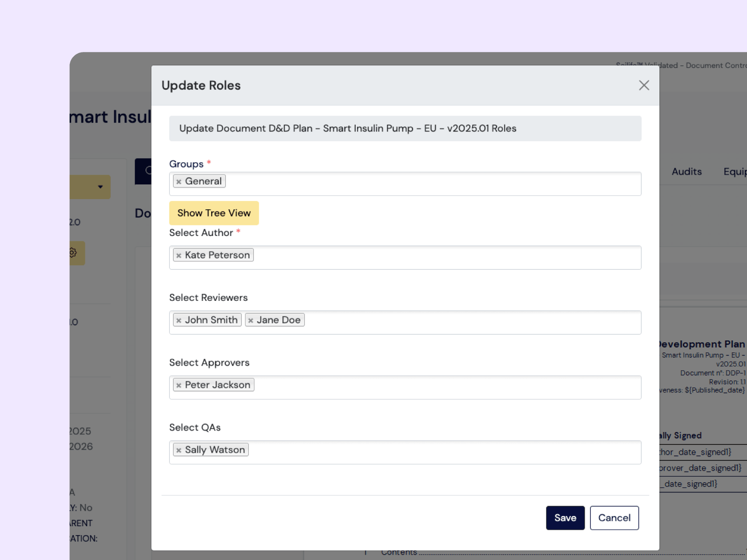
Task: Remove Sally Watson from QAs
Action: tap(179, 450)
